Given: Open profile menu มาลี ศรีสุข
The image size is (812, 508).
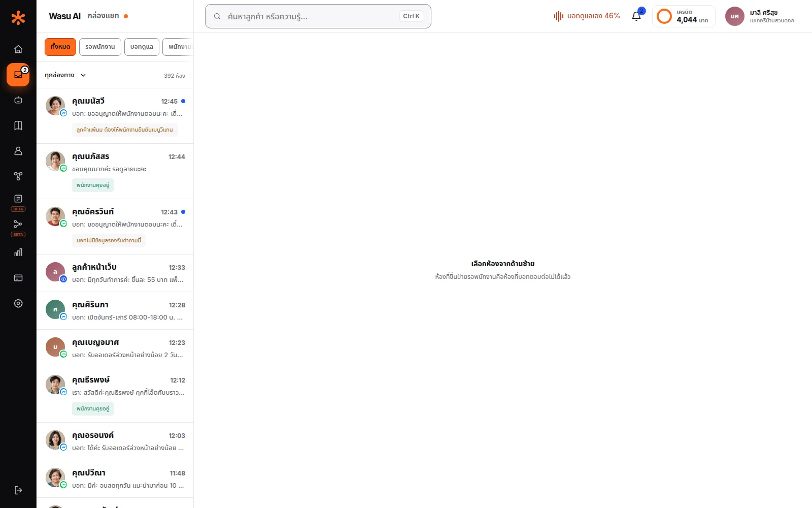Looking at the screenshot, I should pyautogui.click(x=760, y=16).
